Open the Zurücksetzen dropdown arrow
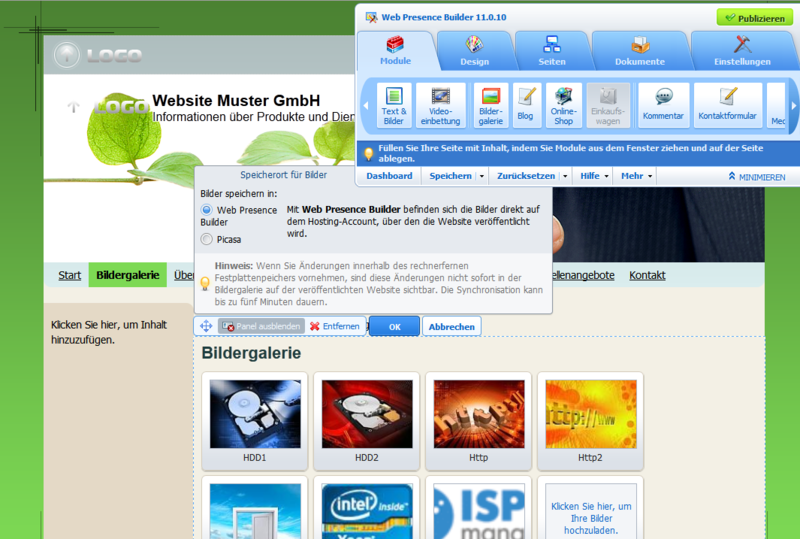 565,176
